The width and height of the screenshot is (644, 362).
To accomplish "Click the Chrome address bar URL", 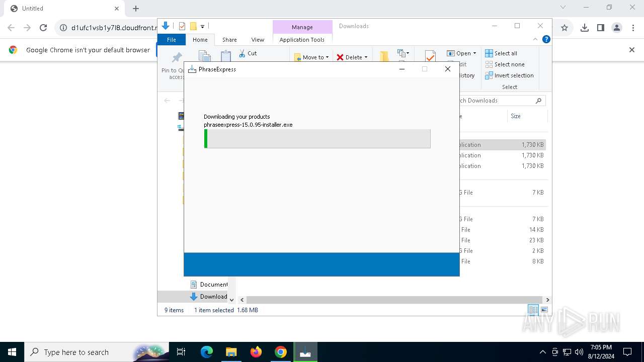I will [114, 28].
